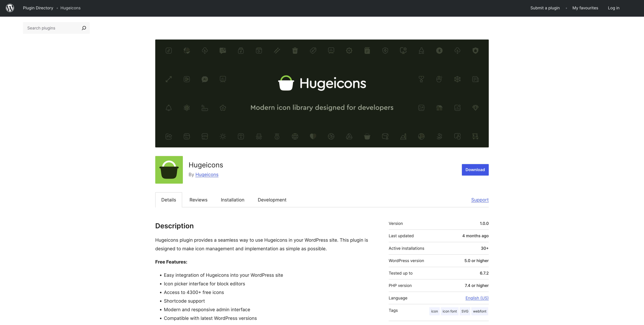Switch to the Reviews tab
The image size is (644, 325).
click(x=198, y=200)
